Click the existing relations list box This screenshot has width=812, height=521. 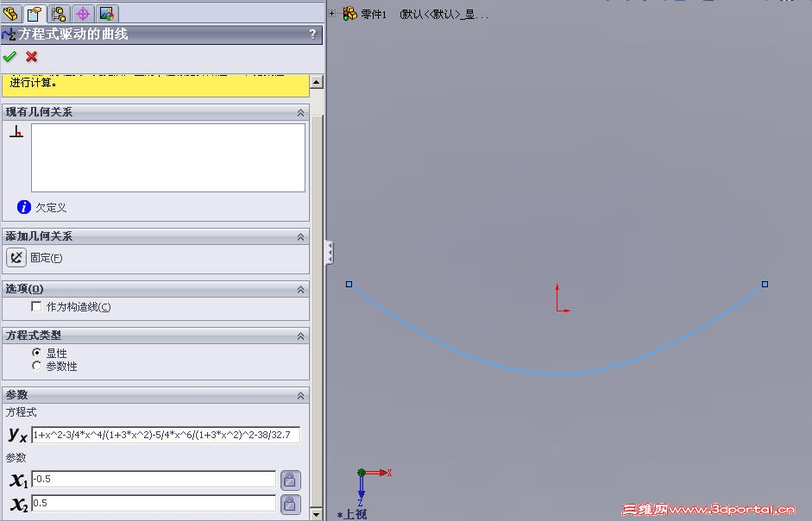pos(167,158)
